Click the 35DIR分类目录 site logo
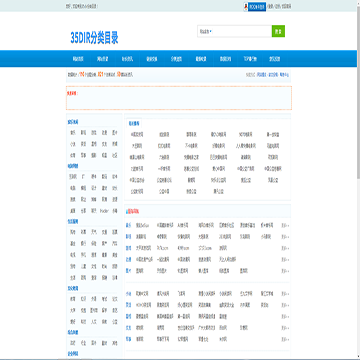This screenshot has height=360, width=360. click(94, 38)
